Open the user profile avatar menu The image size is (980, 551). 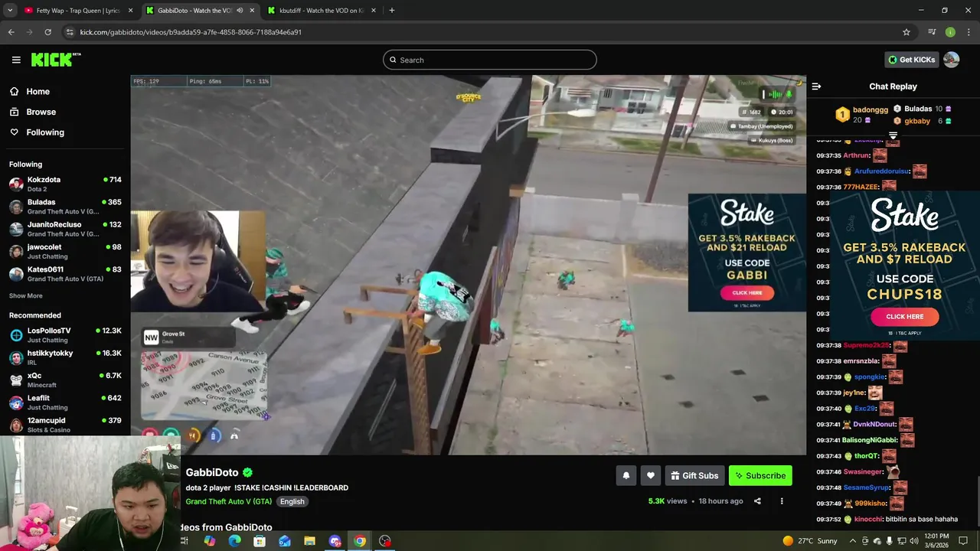coord(952,60)
